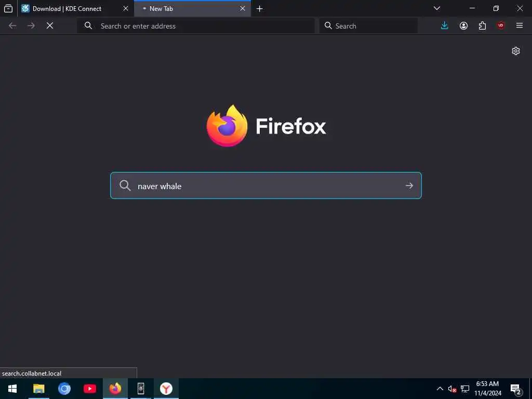Open the Downloads panel
Screen dimensions: 532x399
[x=445, y=26]
